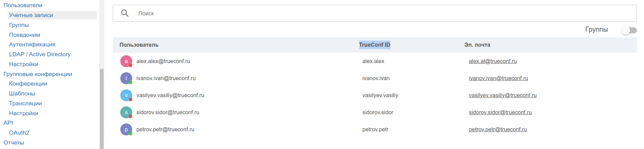Toggle the Группы switch
644x149 pixels.
click(629, 30)
